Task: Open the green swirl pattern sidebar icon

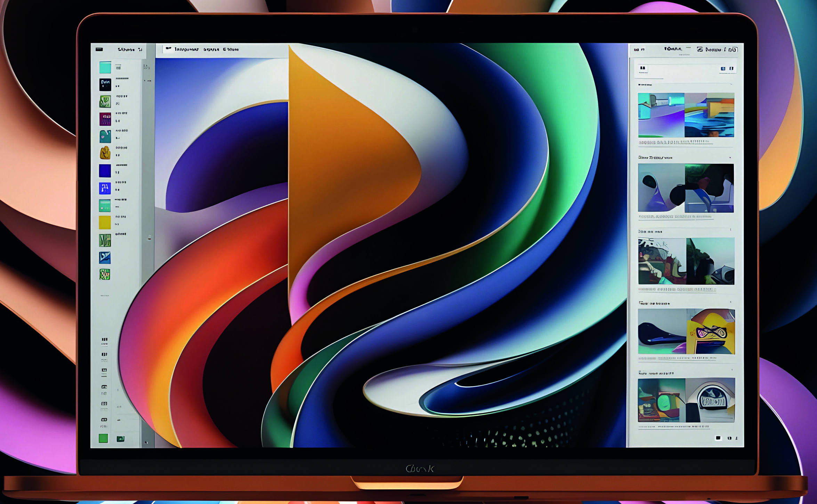Action: [x=105, y=101]
